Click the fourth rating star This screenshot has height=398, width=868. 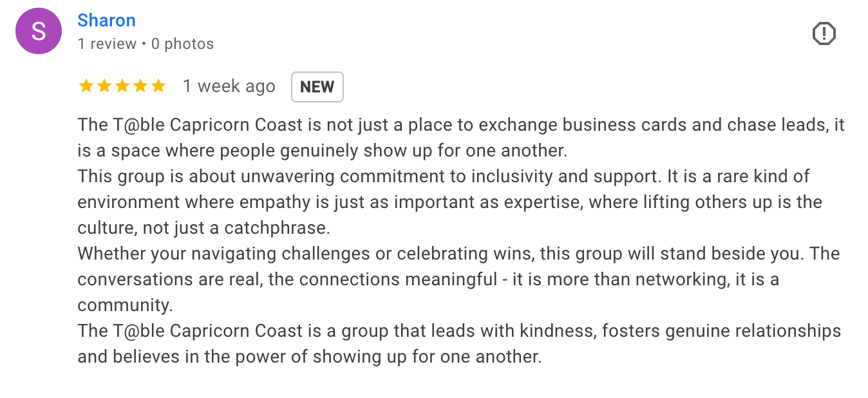pos(140,86)
